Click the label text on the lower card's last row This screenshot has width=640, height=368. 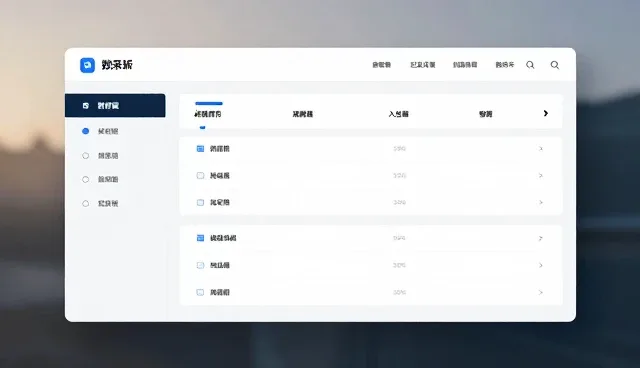(x=220, y=292)
